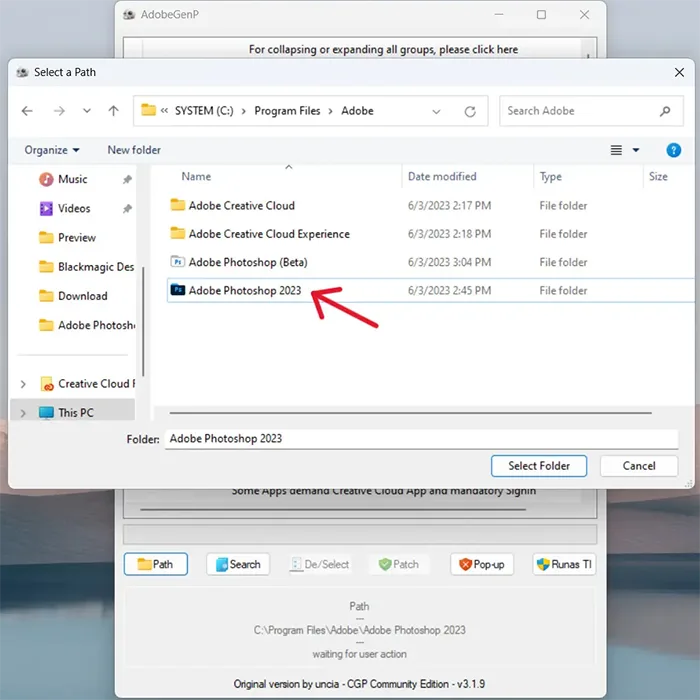Sort by Date modified column
This screenshot has width=700, height=700.
click(442, 177)
